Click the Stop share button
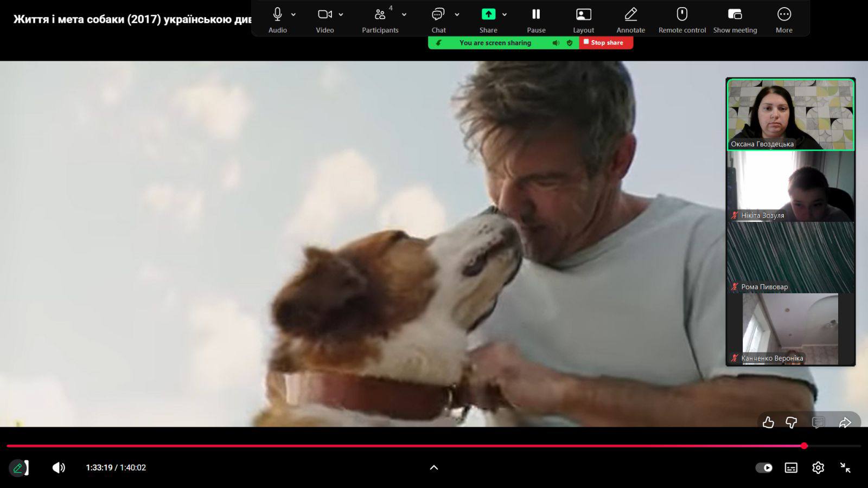 606,43
